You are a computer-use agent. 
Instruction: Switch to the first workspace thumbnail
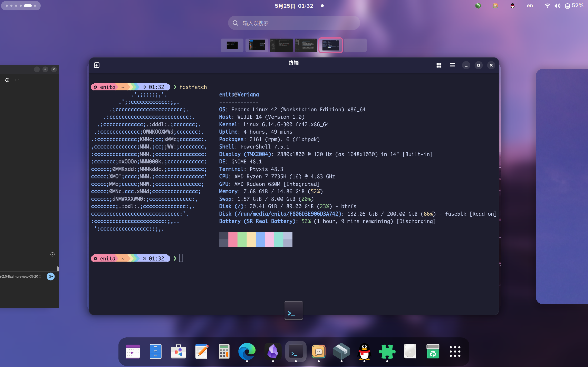coord(232,45)
